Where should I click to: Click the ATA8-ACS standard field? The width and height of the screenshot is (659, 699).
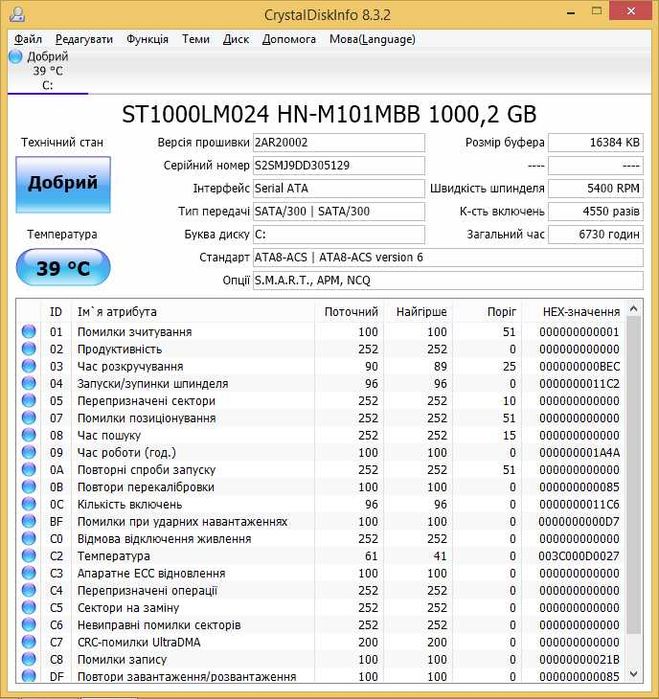[448, 258]
